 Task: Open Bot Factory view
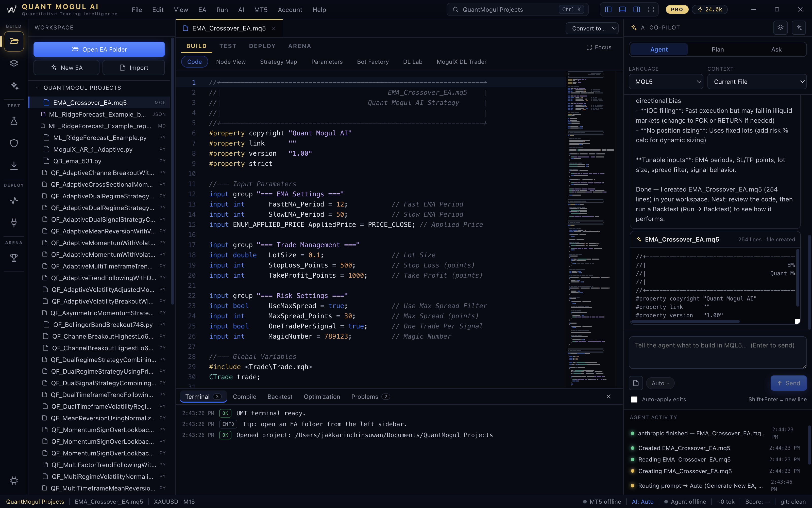point(373,62)
